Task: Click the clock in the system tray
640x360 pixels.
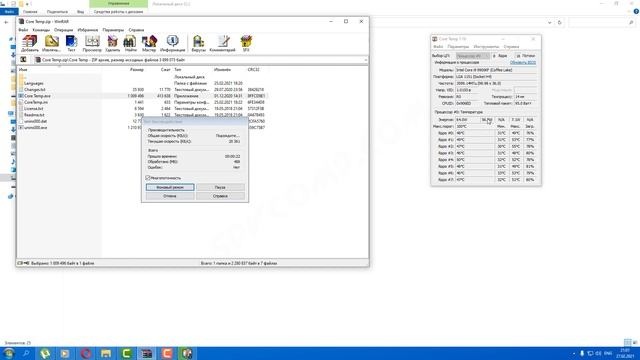Action: 625,353
